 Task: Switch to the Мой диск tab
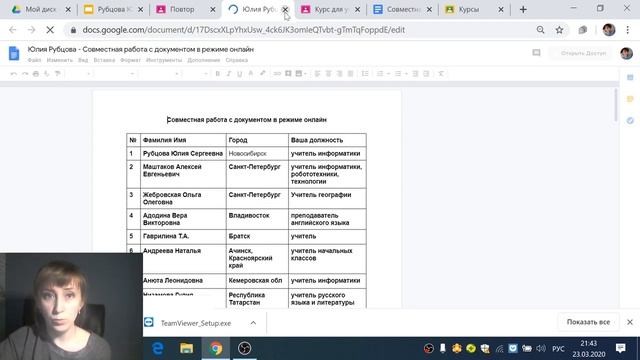40,9
